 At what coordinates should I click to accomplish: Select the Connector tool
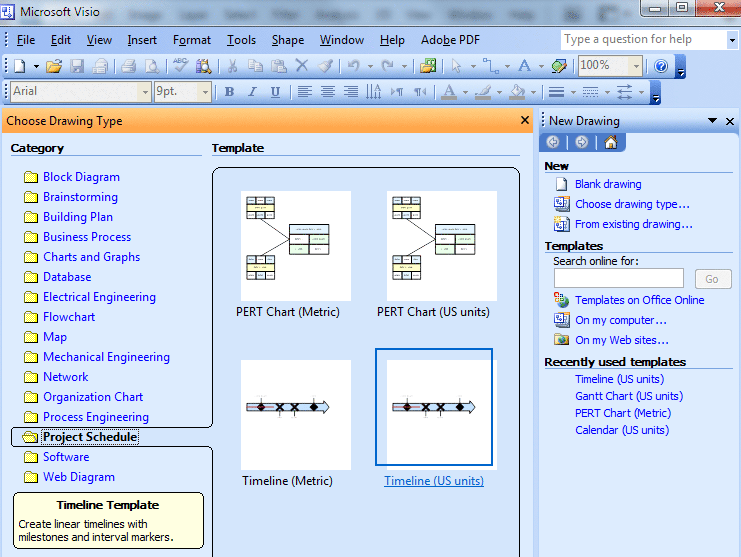click(491, 66)
